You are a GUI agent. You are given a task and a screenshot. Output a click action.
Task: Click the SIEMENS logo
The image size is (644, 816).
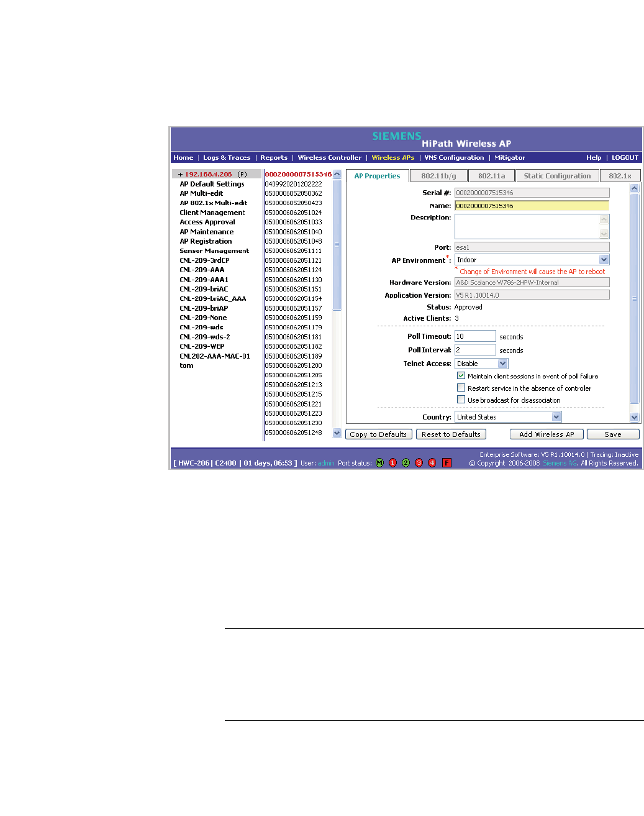(396, 136)
